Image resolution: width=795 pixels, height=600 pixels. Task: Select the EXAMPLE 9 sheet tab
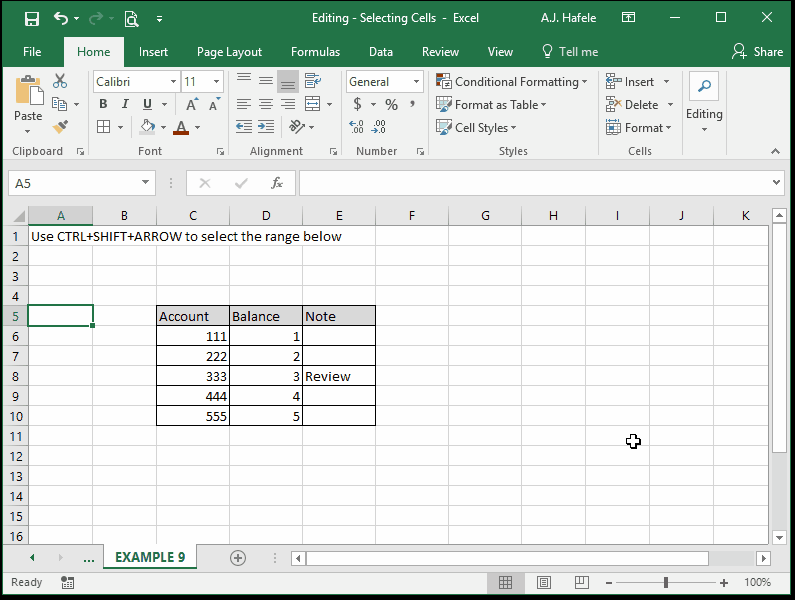click(150, 557)
